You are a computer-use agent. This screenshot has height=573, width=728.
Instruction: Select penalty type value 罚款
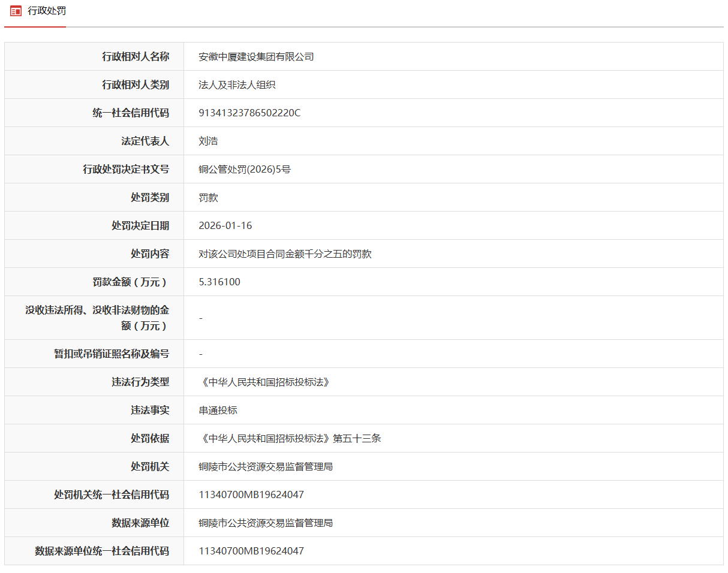pos(208,198)
